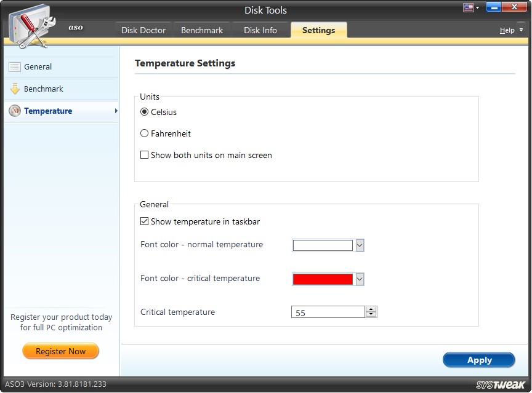The width and height of the screenshot is (532, 393).
Task: Click the screwdriver and wrench logo top-left
Action: click(34, 25)
